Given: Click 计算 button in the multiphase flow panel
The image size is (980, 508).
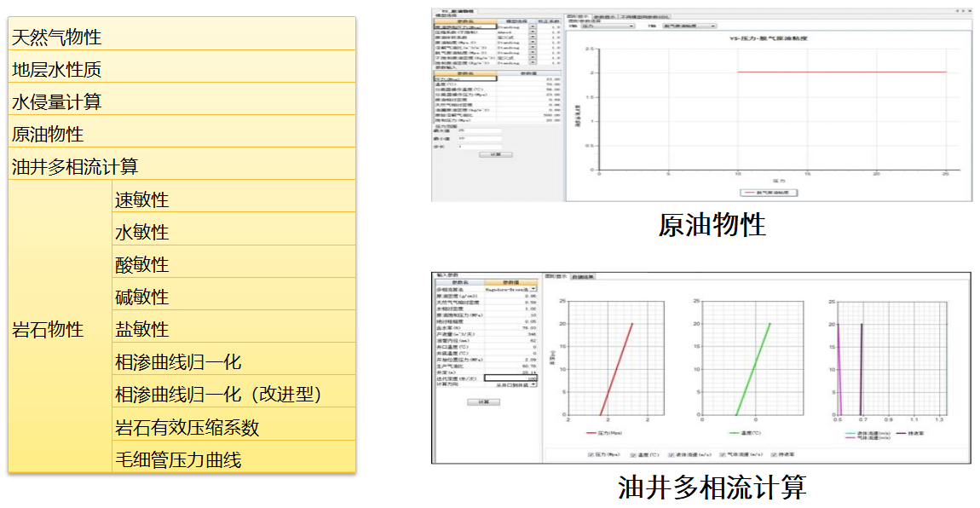Looking at the screenshot, I should 483,401.
